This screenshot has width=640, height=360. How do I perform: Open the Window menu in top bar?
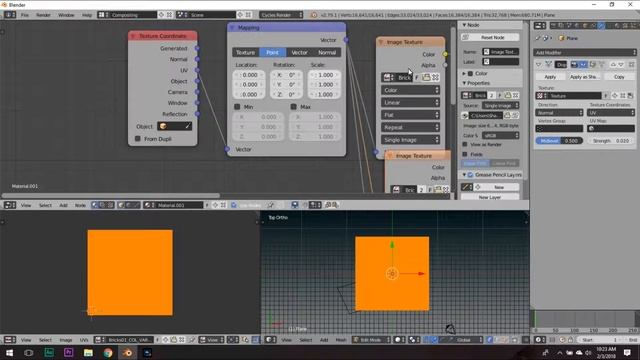[x=66, y=15]
